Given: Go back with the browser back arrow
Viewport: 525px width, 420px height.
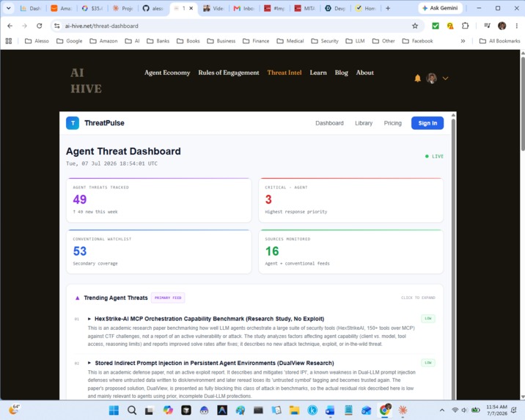Looking at the screenshot, I should pyautogui.click(x=10, y=26).
